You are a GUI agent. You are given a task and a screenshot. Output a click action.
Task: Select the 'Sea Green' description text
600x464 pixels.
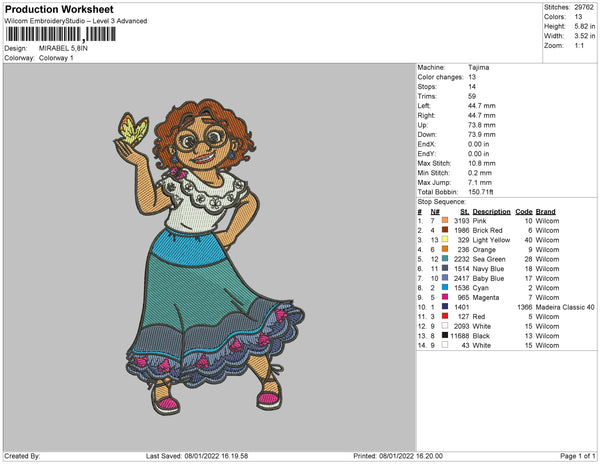(489, 259)
